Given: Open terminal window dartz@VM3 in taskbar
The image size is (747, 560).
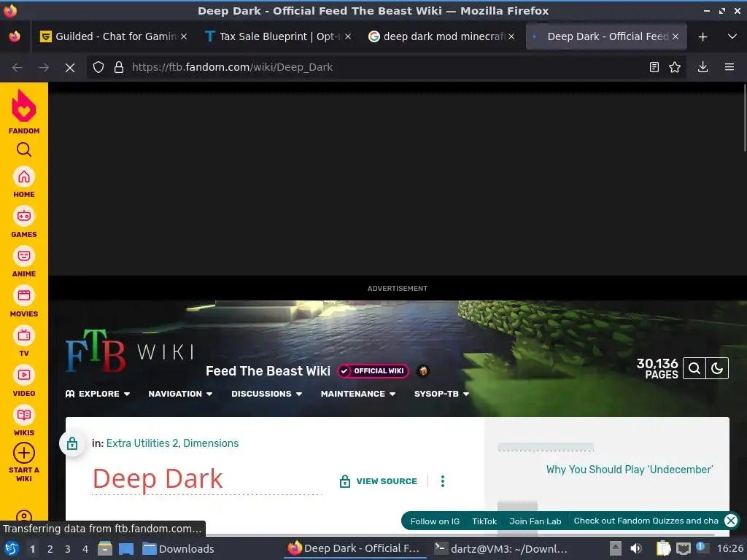Looking at the screenshot, I should pos(501,548).
